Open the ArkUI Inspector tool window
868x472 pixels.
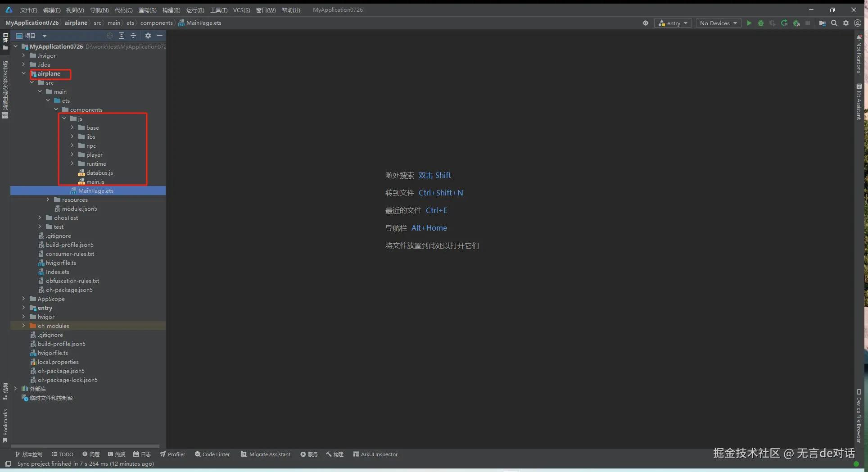tap(375, 454)
